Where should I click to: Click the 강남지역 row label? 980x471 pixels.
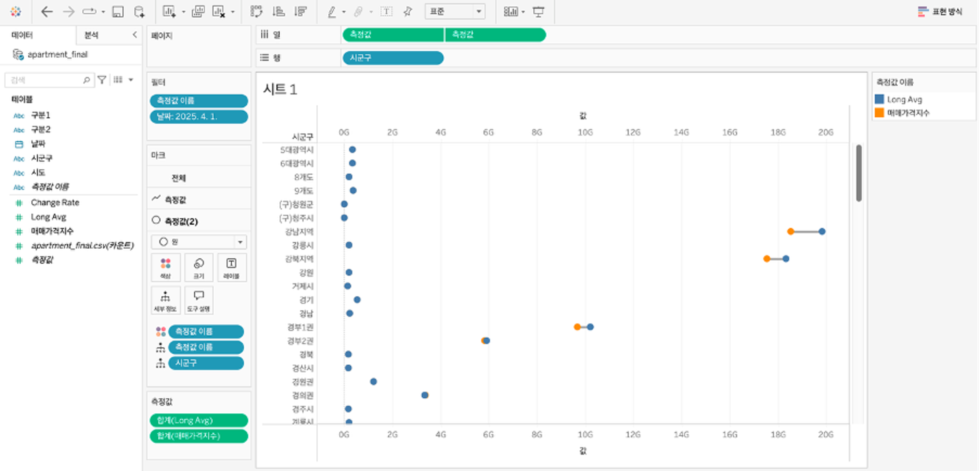pos(299,232)
